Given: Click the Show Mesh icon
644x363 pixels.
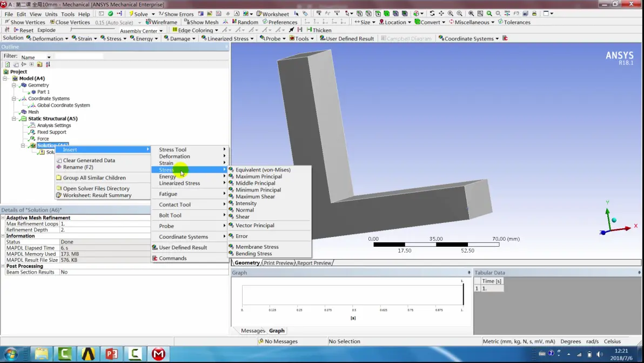Looking at the screenshot, I should (x=186, y=22).
